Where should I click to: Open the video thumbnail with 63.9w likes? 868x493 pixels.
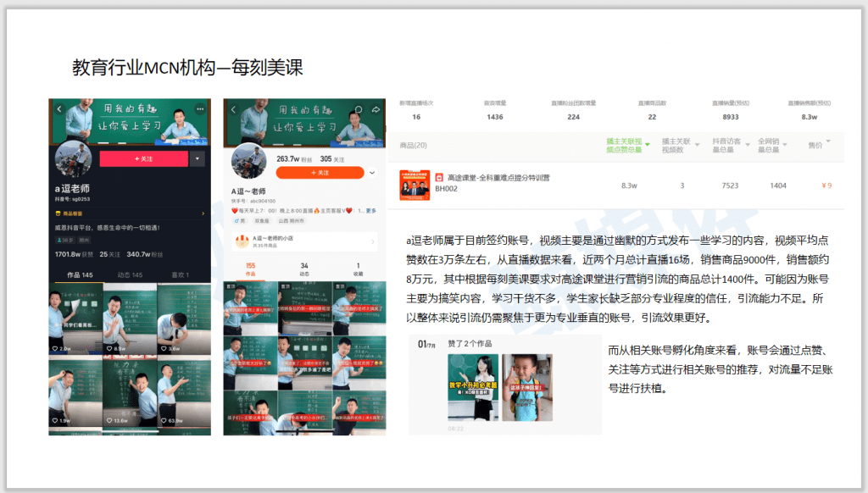pyautogui.click(x=184, y=391)
